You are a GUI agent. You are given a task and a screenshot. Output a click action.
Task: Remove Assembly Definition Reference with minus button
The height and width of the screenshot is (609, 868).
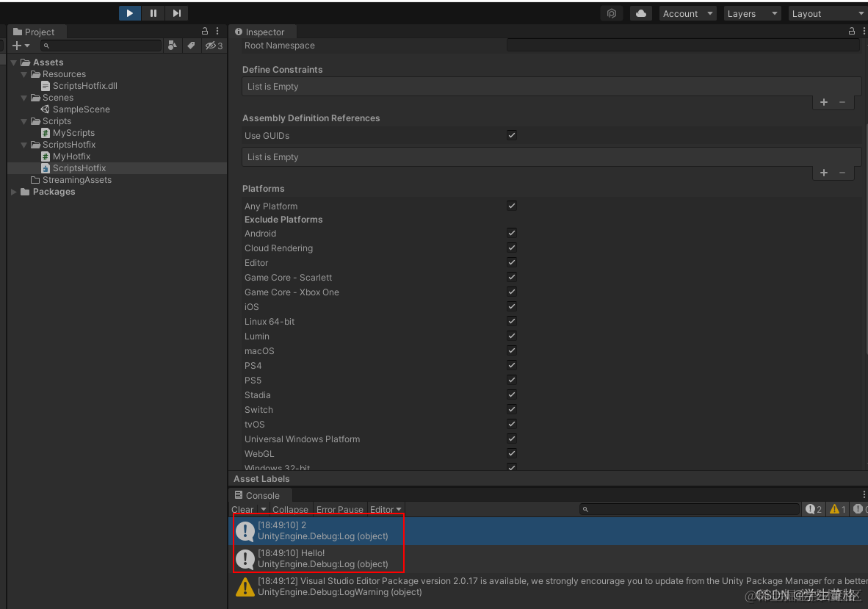842,173
